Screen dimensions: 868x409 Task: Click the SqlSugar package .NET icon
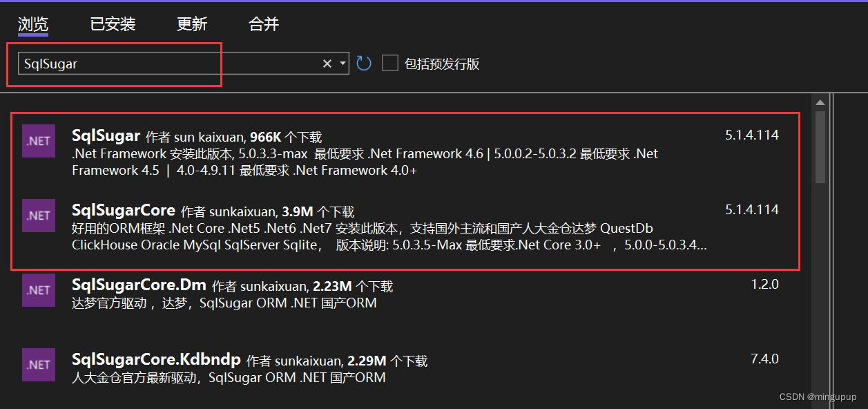point(38,141)
